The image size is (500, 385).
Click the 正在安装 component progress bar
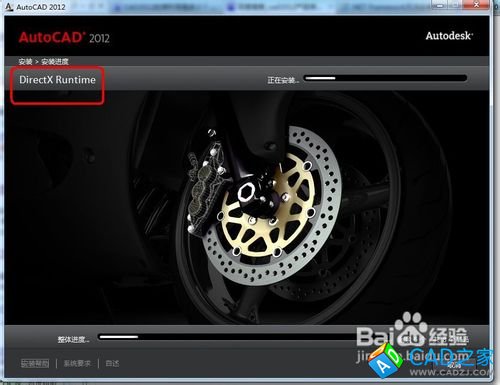coord(385,78)
